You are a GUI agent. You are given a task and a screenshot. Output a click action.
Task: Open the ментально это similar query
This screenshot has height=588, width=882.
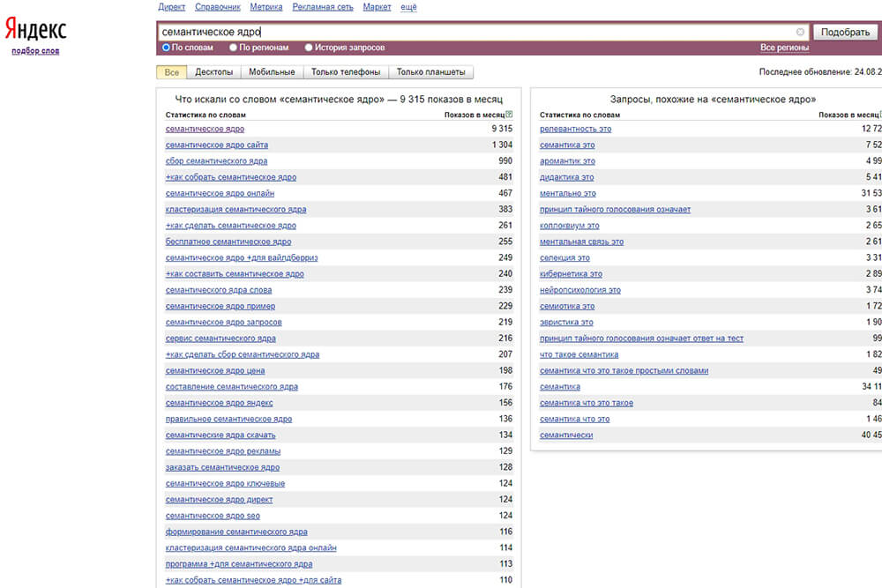[568, 193]
